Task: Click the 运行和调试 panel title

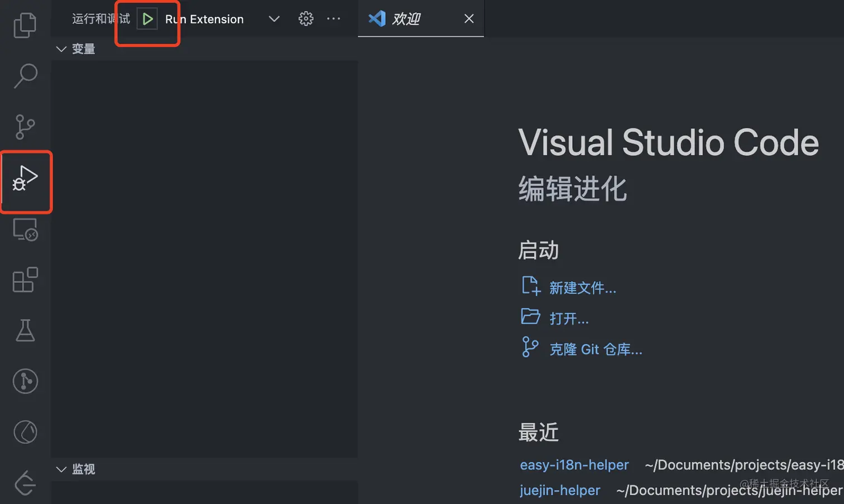Action: (100, 19)
